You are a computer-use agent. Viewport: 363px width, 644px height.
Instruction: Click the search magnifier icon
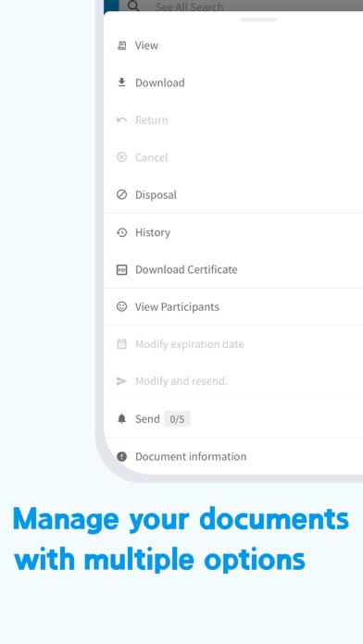[x=133, y=6]
